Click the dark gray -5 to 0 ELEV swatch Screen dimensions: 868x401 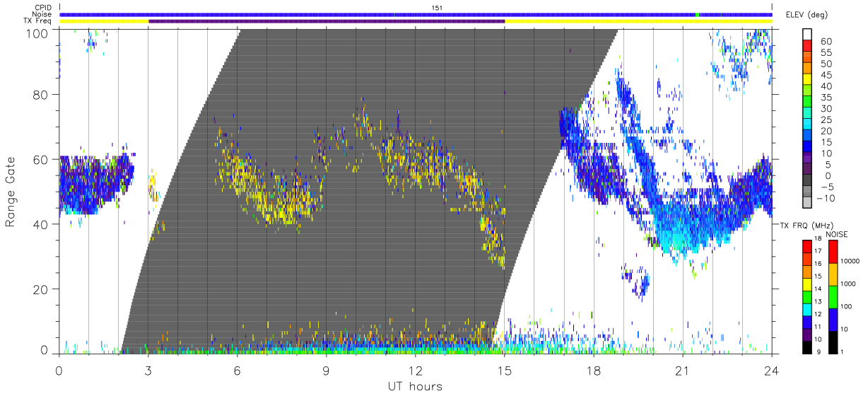pyautogui.click(x=807, y=181)
